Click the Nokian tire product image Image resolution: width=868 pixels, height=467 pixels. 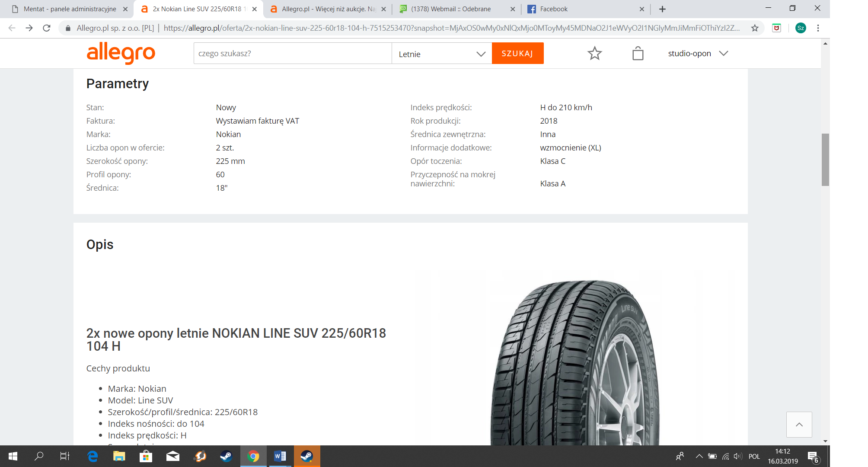pos(575,363)
